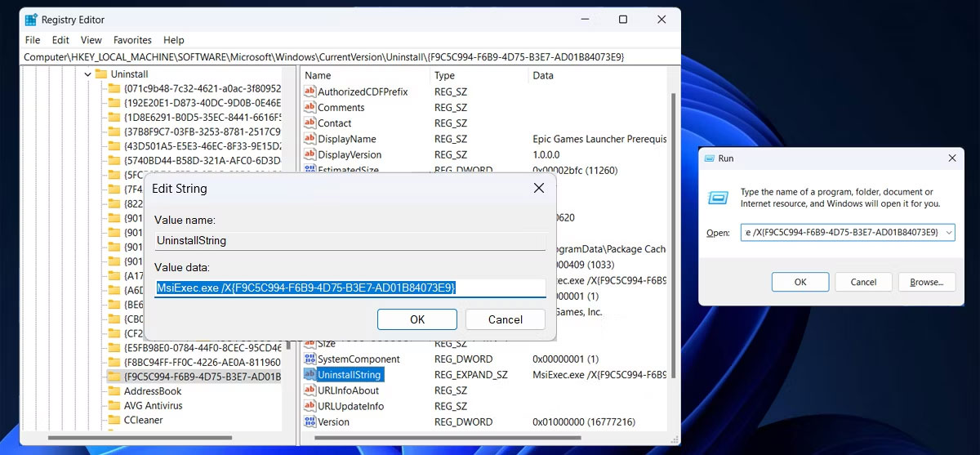Select the CCleaner folder icon in tree
This screenshot has width=980, height=455.
coord(114,420)
